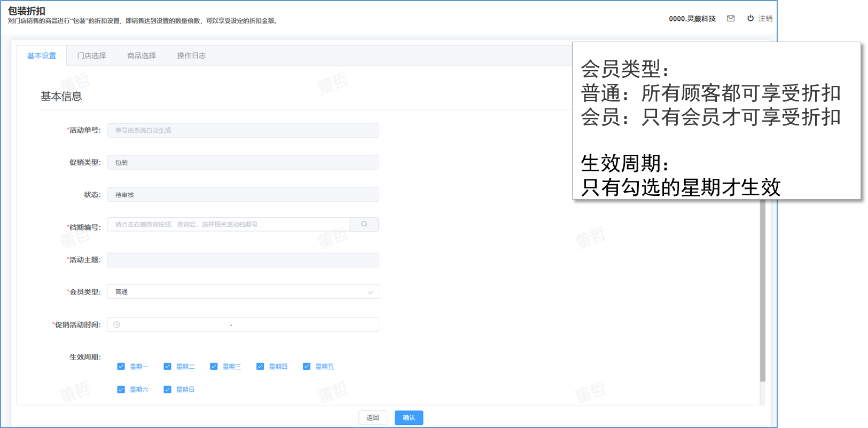Screen dimensions: 868x428
Task: Click the 基本信息 section heading
Action: 61,97
